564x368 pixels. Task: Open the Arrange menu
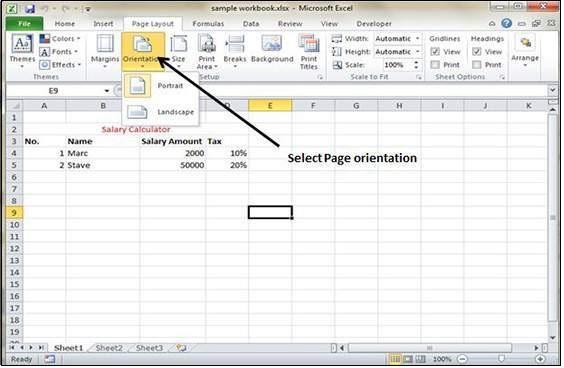(525, 50)
